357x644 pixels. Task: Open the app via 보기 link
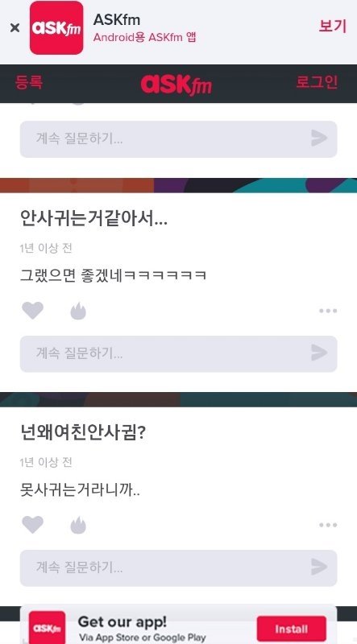332,27
